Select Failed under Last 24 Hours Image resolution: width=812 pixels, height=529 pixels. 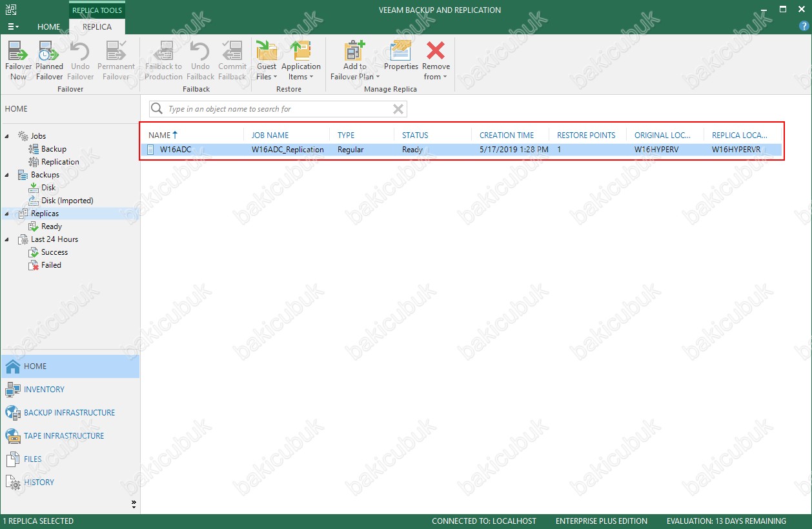[51, 265]
